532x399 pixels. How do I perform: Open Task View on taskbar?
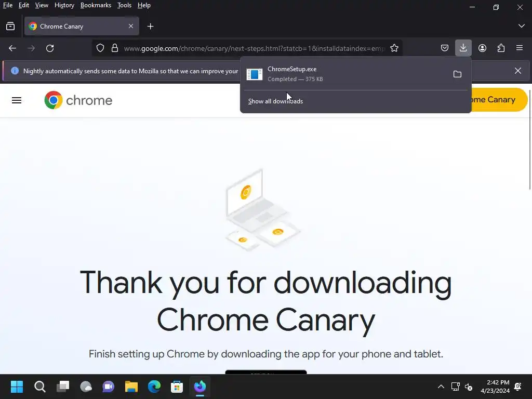(63, 387)
